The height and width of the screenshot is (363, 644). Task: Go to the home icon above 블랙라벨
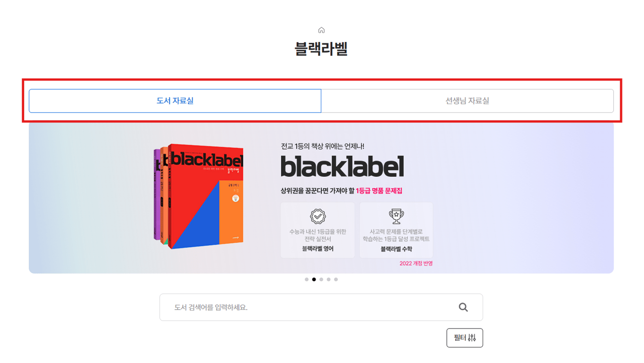(321, 30)
